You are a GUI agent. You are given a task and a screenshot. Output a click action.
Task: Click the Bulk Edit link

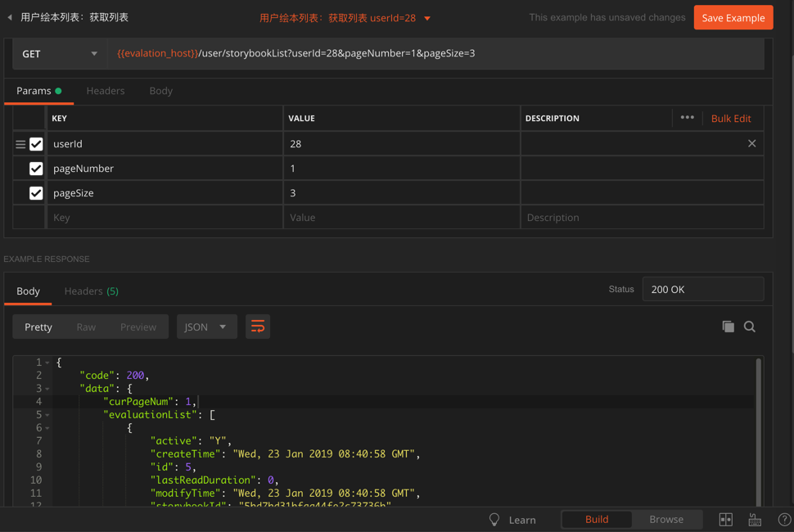pyautogui.click(x=730, y=118)
